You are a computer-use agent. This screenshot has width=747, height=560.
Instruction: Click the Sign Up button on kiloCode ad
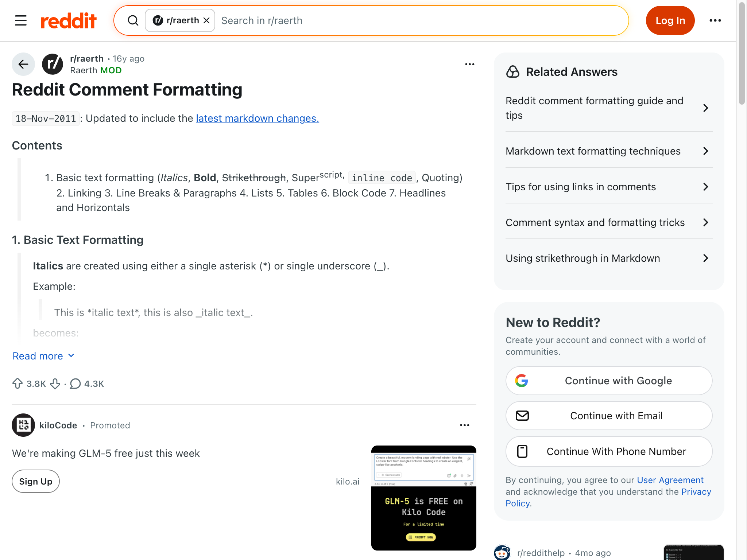(36, 481)
